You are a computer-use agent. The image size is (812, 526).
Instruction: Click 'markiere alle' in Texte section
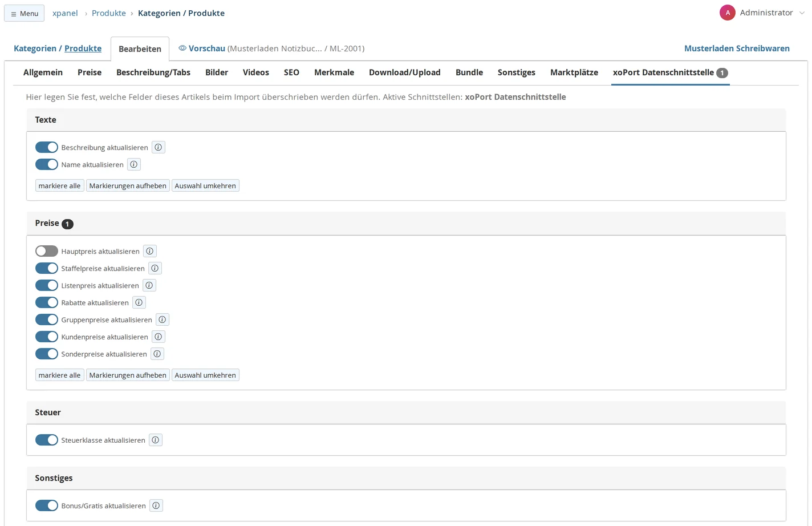(x=59, y=186)
